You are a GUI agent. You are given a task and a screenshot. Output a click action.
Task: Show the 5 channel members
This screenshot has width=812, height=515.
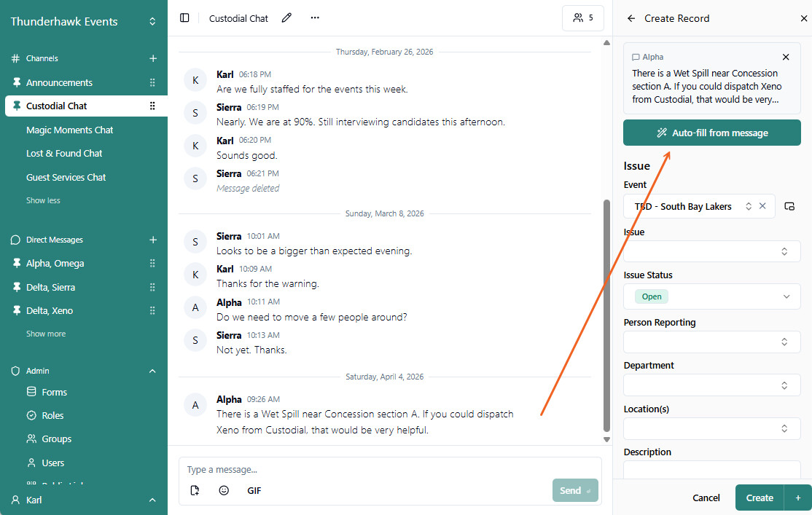point(583,18)
